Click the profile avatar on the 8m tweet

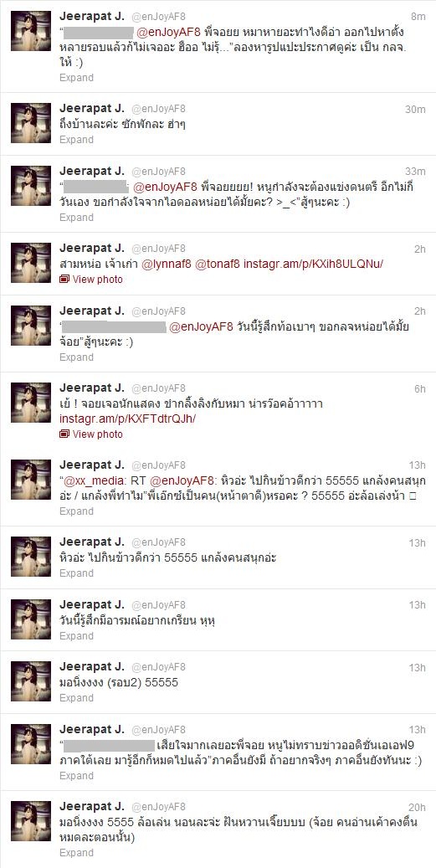31,46
